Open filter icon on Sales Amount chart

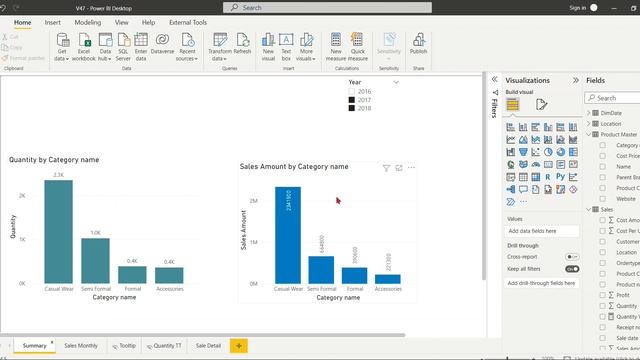[x=386, y=168]
